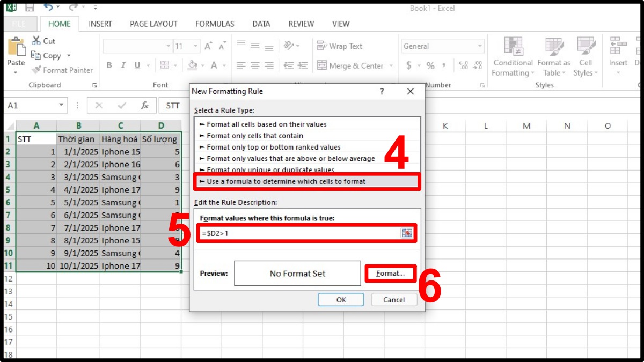Click the Format... button in dialog

click(x=390, y=274)
